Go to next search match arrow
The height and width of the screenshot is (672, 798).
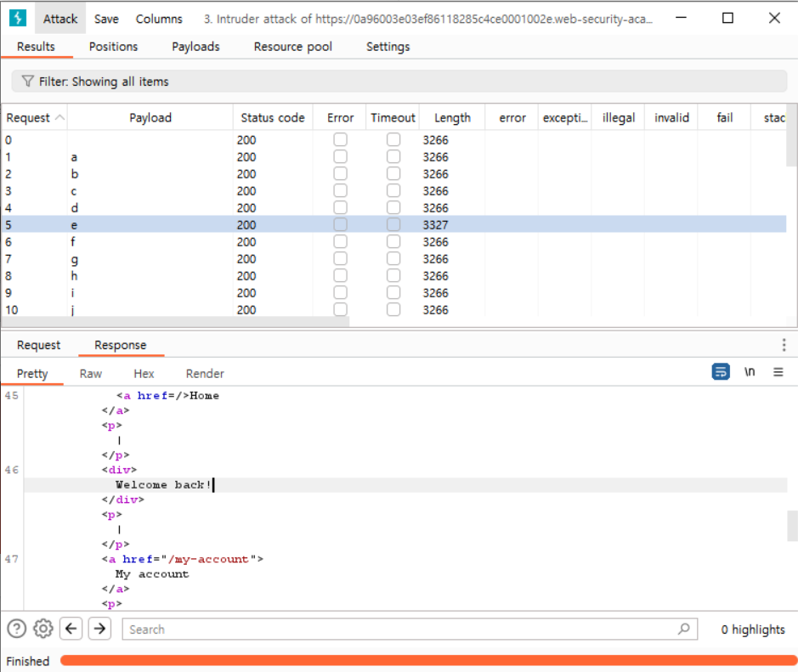point(99,629)
